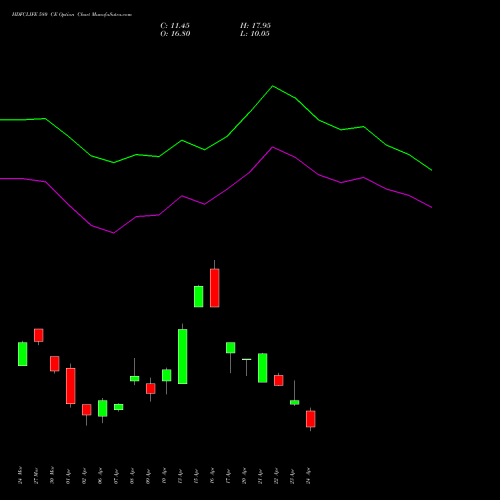Select the green candle above 21 Apr
The width and height of the screenshot is (500, 500).
tap(263, 368)
